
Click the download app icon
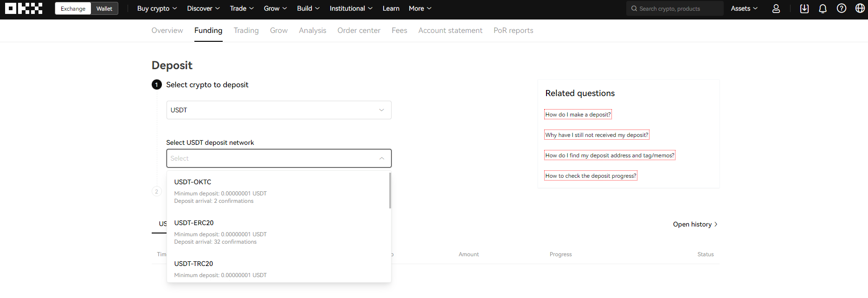pos(804,9)
